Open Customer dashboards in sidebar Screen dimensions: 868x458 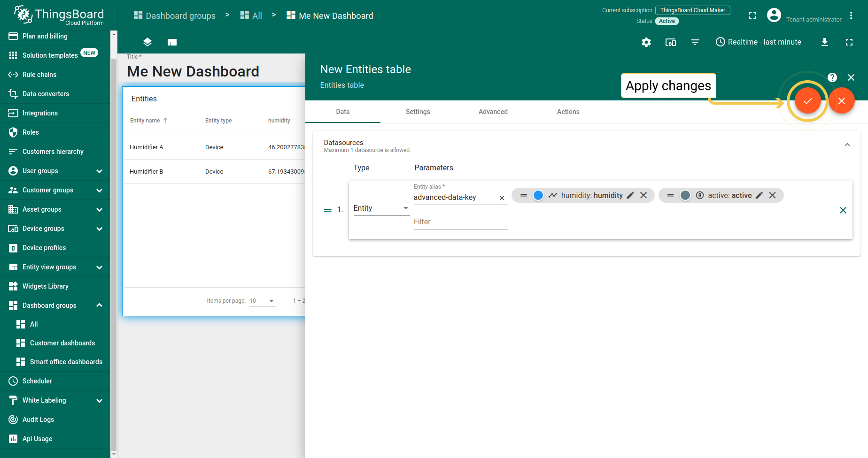(x=55, y=343)
